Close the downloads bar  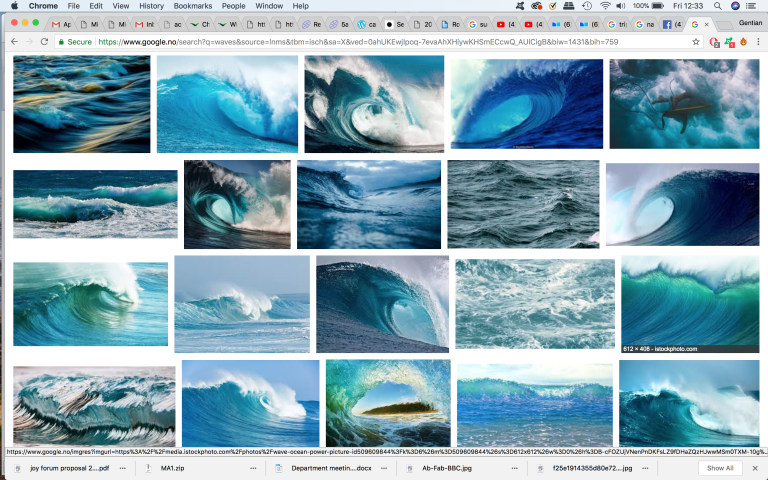tap(756, 468)
